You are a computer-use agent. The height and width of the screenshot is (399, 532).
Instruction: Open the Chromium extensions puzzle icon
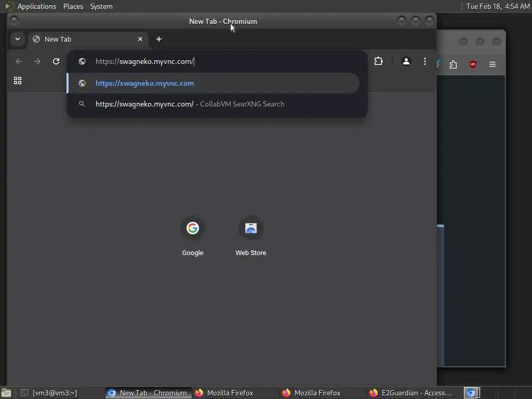pos(378,61)
